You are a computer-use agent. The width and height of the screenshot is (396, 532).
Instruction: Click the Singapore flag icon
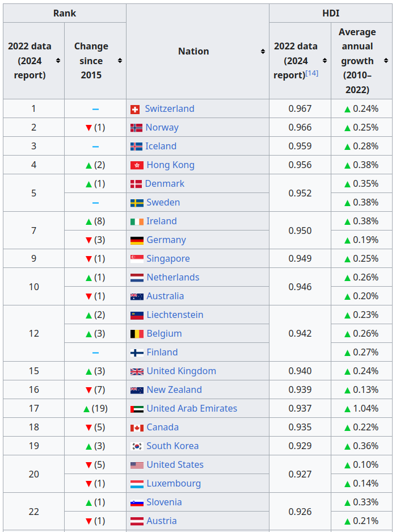click(137, 259)
